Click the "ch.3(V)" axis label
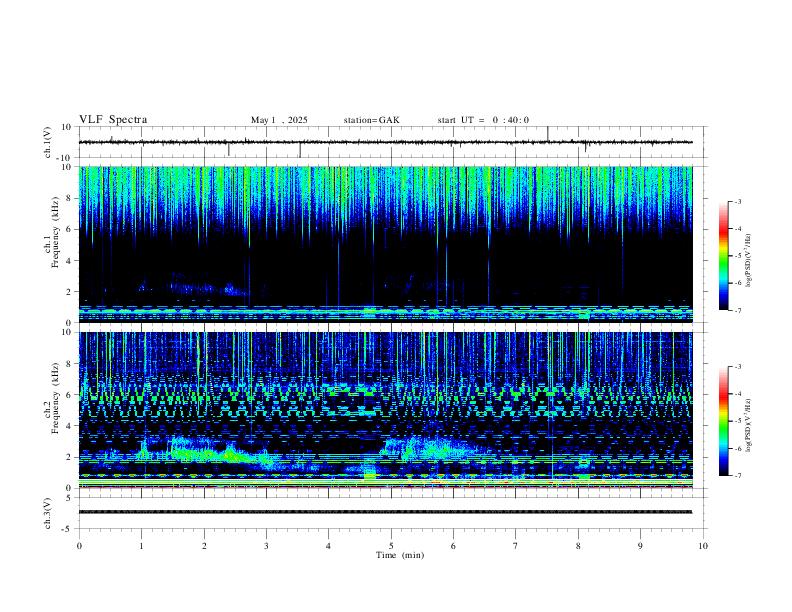Image resolution: width=792 pixels, height=612 pixels. 48,513
